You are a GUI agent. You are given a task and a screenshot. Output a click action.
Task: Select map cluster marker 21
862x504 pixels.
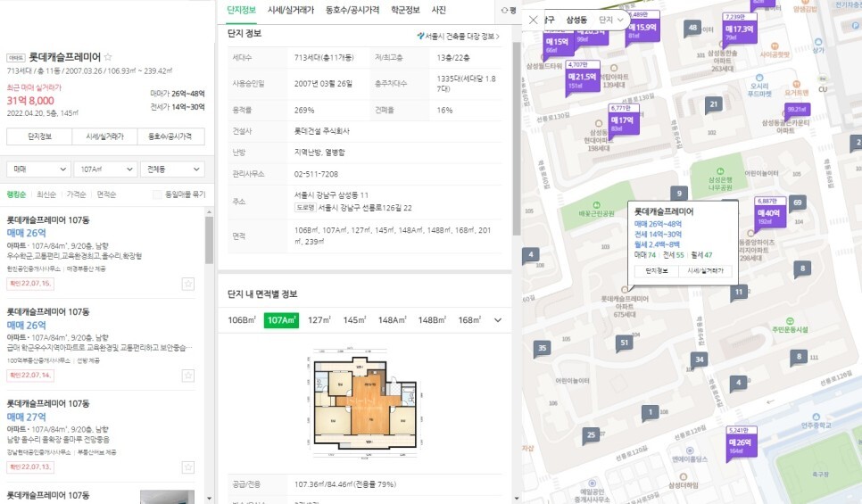click(x=714, y=103)
